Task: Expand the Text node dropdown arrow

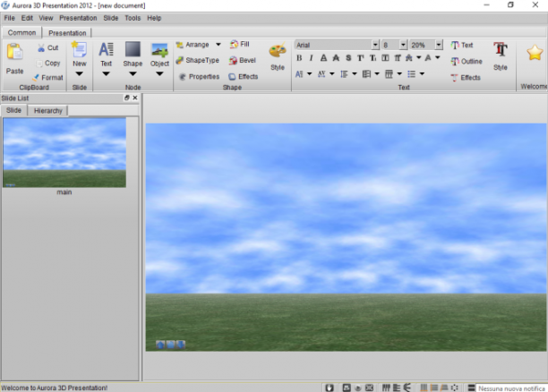Action: click(106, 74)
